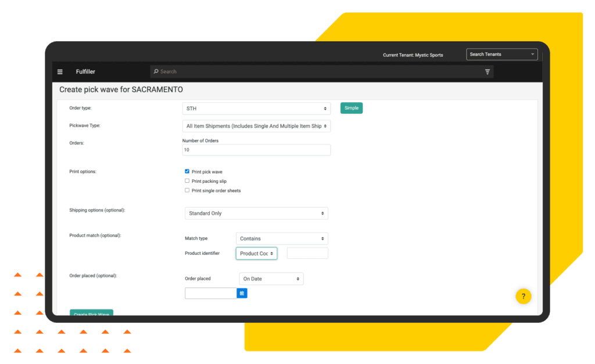The image size is (595, 364).
Task: Open the hamburger navigation menu
Action: [60, 71]
